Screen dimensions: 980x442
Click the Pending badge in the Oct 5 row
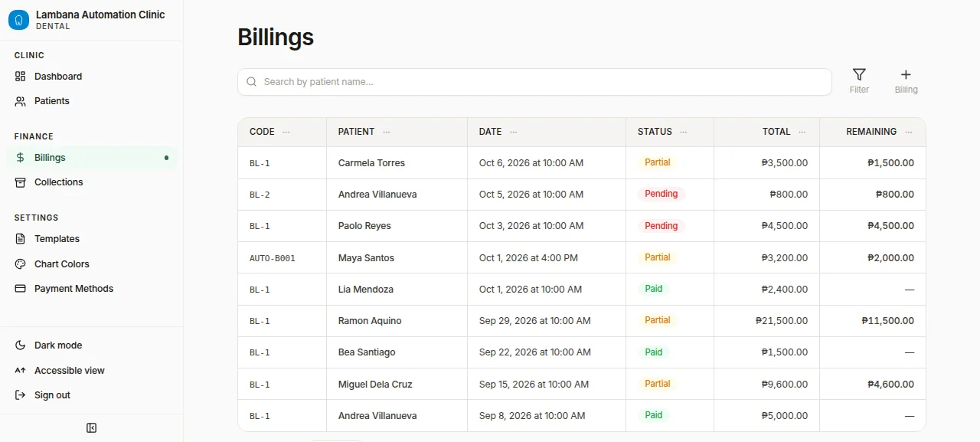661,194
